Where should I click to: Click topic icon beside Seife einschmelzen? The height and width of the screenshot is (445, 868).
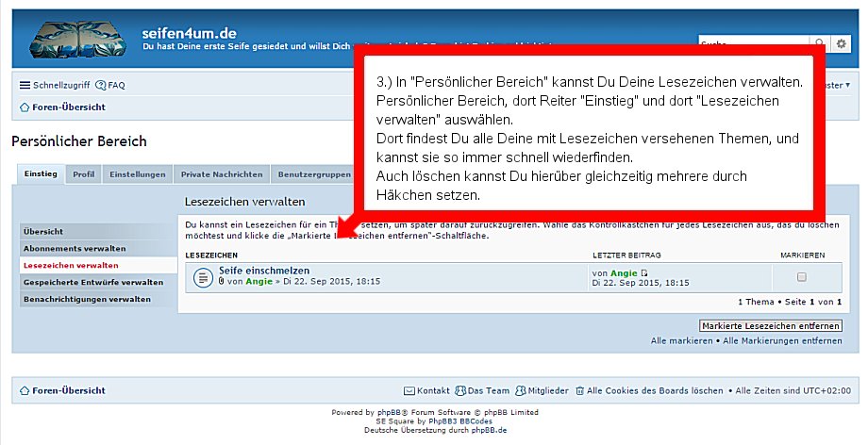(x=203, y=277)
